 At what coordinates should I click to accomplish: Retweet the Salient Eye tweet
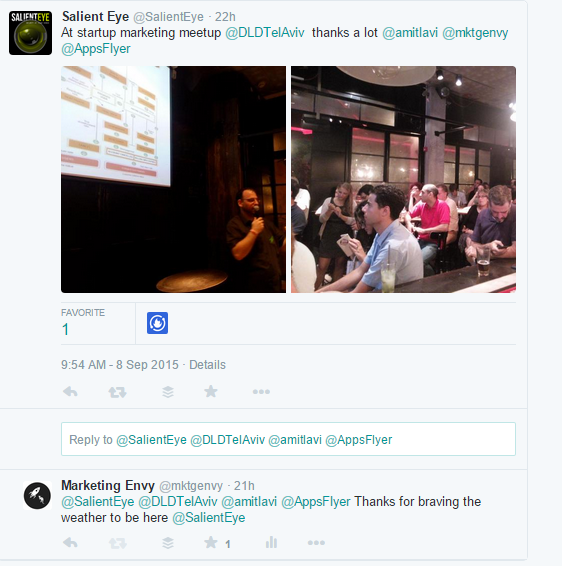pyautogui.click(x=117, y=392)
